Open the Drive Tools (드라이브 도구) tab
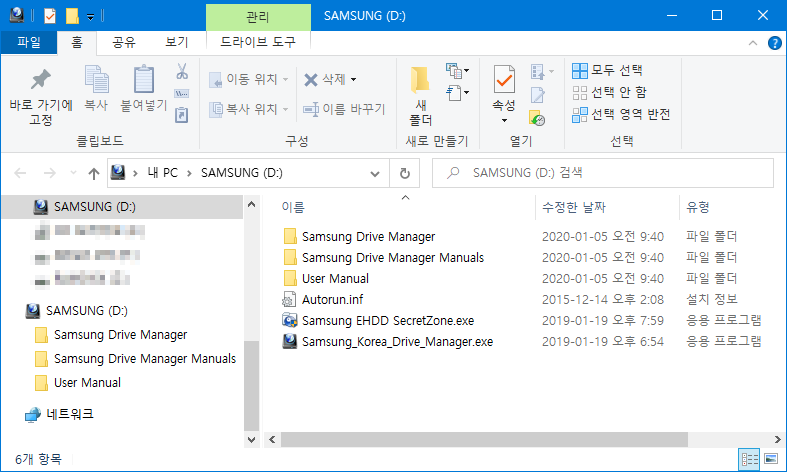Viewport: 787px width, 472px height. tap(258, 42)
